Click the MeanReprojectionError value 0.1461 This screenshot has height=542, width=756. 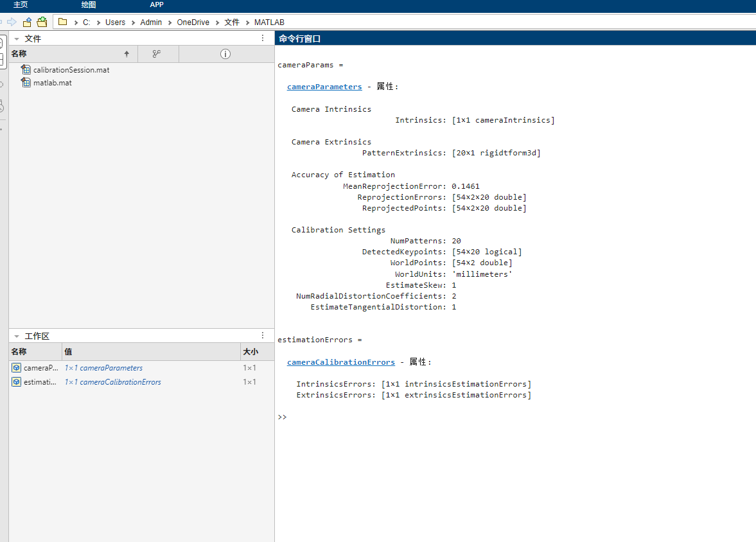coord(466,186)
